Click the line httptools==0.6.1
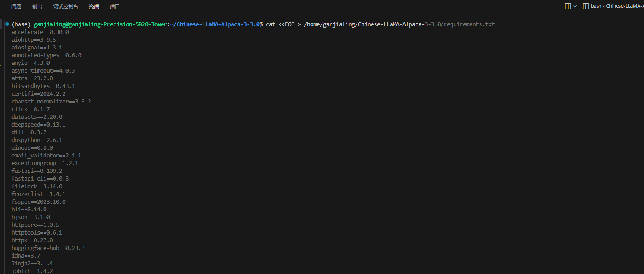 (x=37, y=233)
